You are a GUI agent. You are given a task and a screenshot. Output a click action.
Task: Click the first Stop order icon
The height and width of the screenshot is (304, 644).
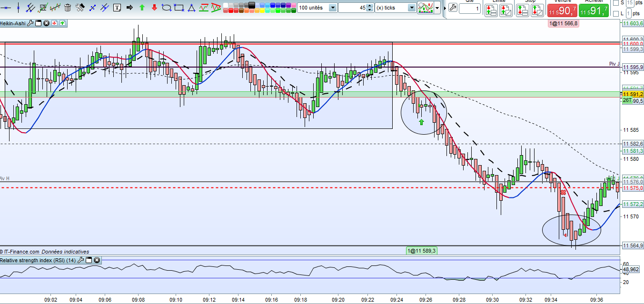[x=522, y=10]
